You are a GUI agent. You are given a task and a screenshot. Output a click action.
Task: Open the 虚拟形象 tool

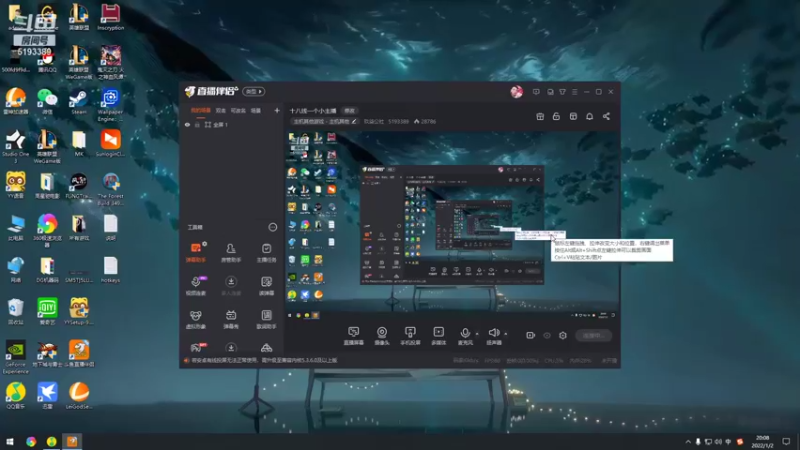click(196, 319)
